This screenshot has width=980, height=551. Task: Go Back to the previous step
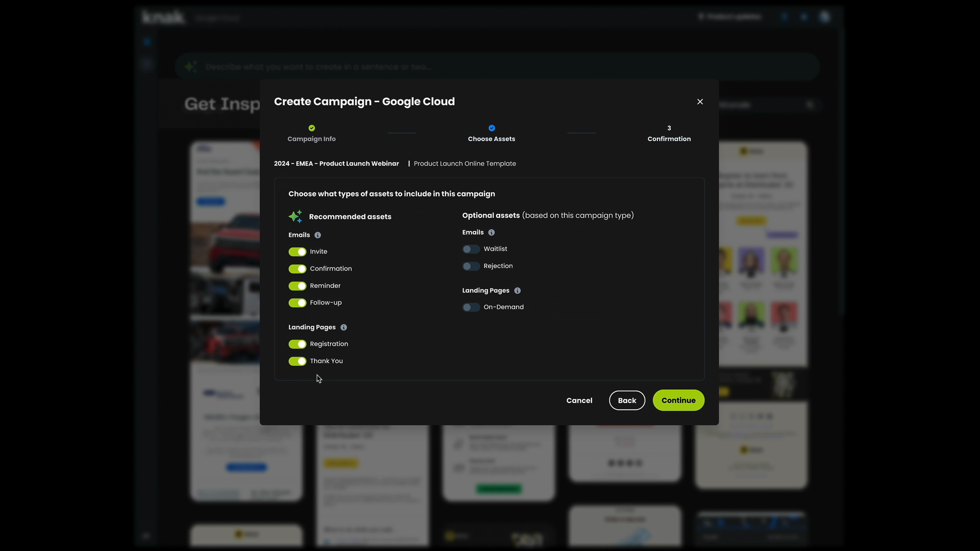[627, 400]
